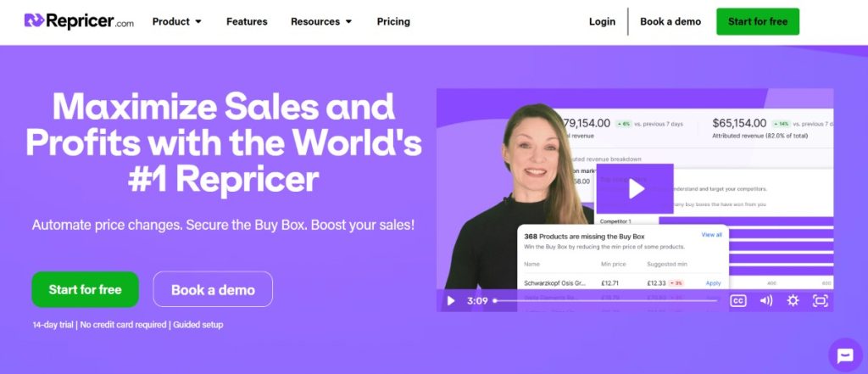Click the $65,154.00 attributed revenue figure

point(739,123)
